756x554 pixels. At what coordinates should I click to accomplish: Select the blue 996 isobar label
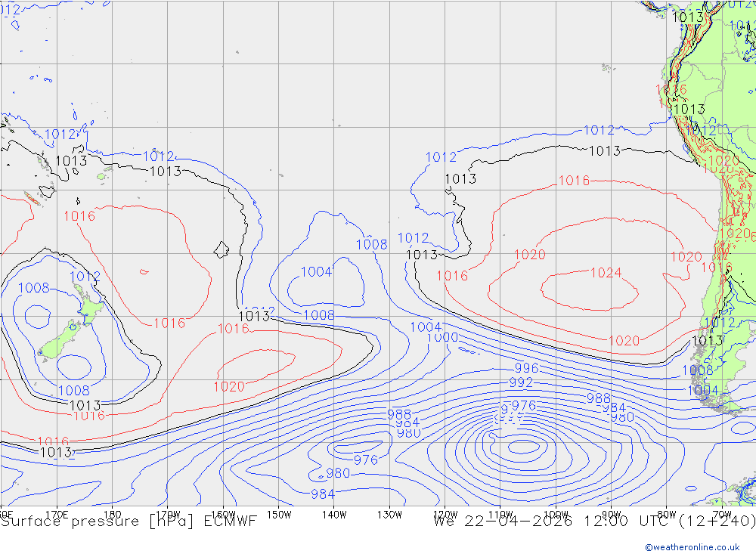[x=526, y=368]
